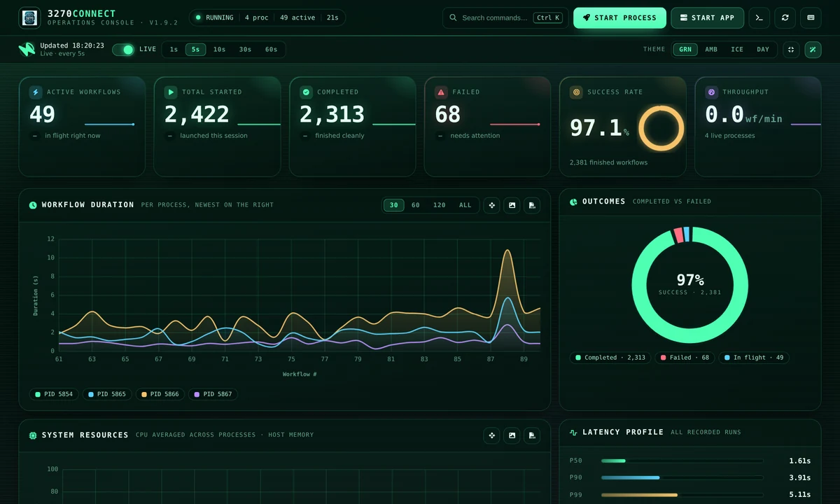
Task: Toggle PID 5866 series visibility
Action: tap(160, 394)
